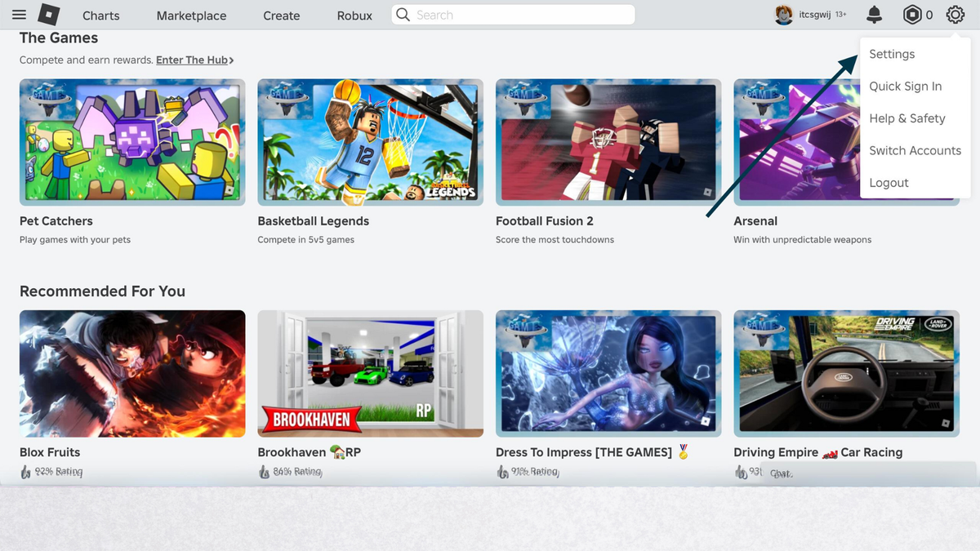Open the Robux page

pos(354,16)
